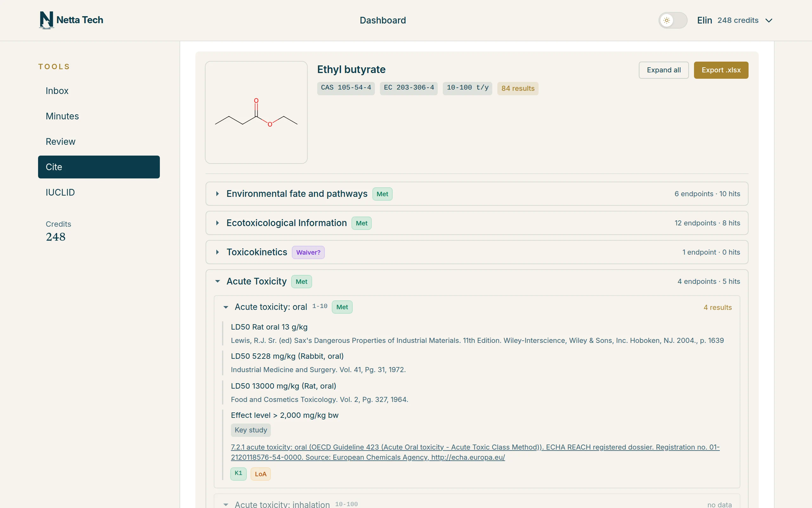This screenshot has width=812, height=508.
Task: Open the Dashboard header link
Action: tap(383, 20)
